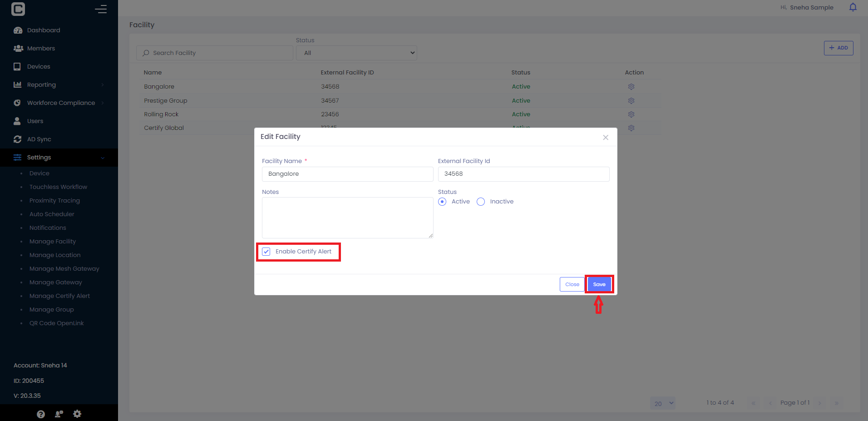Click the Facility Name input field

pos(347,174)
